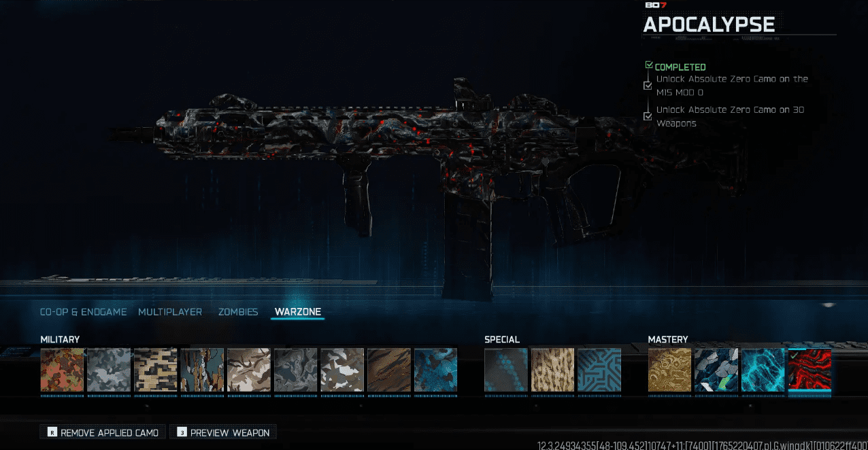This screenshot has height=450, width=868.
Task: Select the golden swirl Mastery camo
Action: tap(669, 370)
